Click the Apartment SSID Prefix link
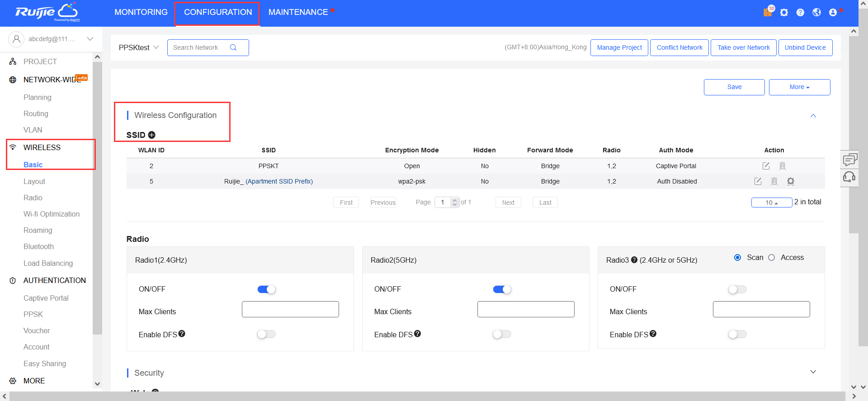 (279, 181)
